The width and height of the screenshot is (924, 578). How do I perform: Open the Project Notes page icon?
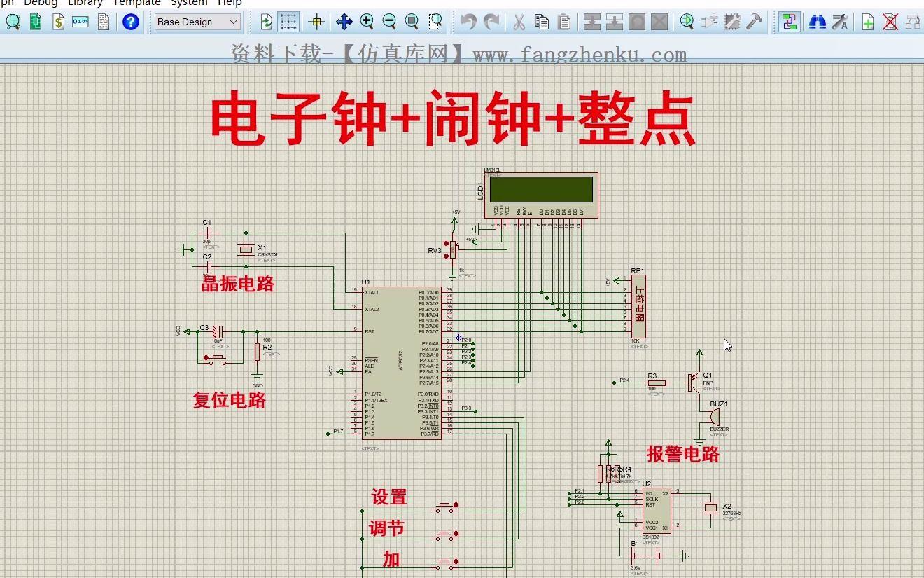pyautogui.click(x=104, y=22)
